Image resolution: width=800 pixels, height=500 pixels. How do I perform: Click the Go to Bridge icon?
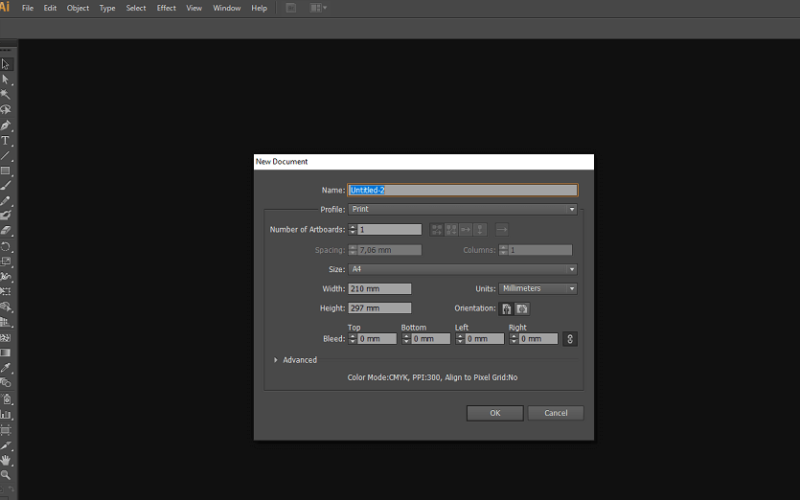tap(291, 8)
